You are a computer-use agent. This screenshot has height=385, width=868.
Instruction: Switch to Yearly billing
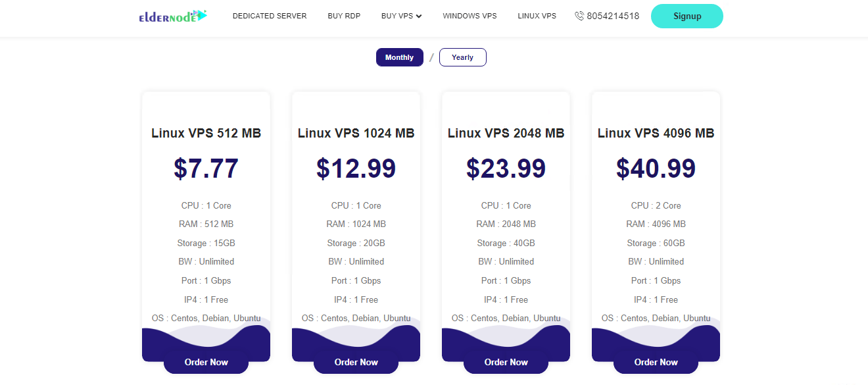click(x=463, y=57)
